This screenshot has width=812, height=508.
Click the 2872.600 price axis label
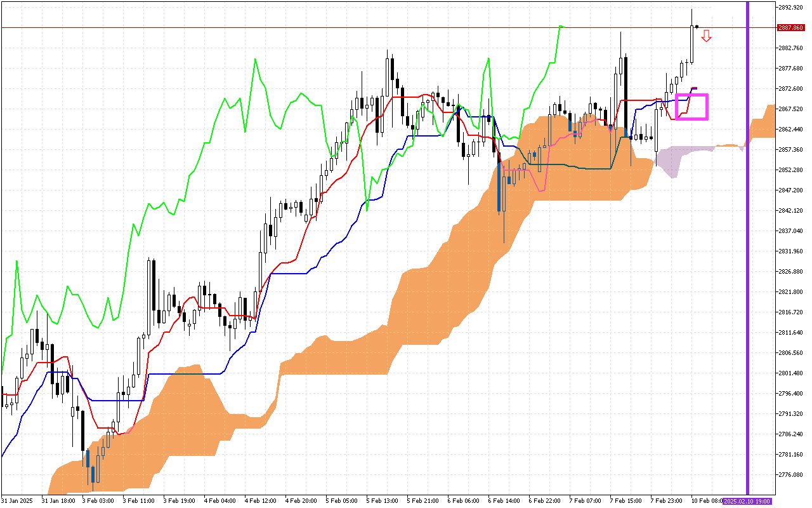pyautogui.click(x=790, y=88)
